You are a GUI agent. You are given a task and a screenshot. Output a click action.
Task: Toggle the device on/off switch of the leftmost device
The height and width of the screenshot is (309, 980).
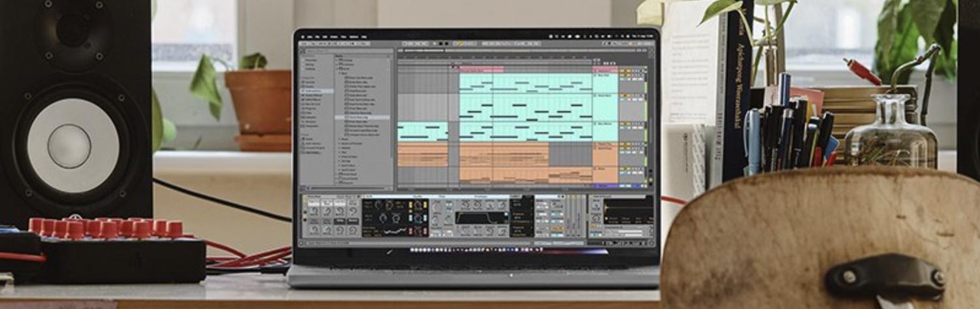click(303, 197)
